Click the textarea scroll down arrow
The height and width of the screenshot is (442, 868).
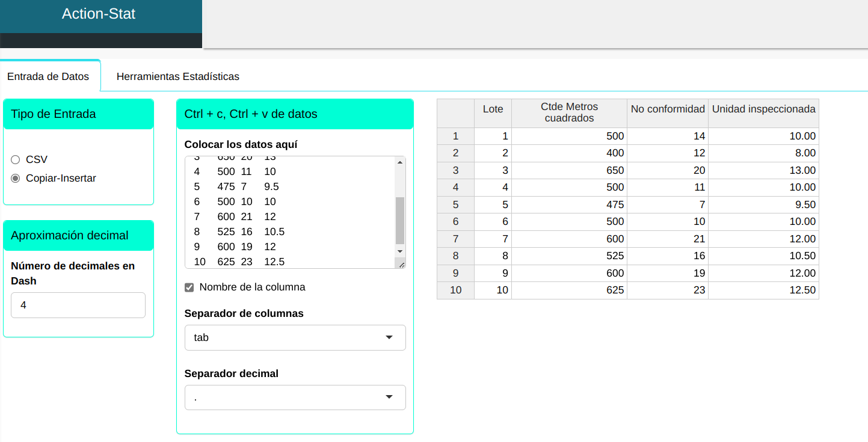[x=400, y=251]
